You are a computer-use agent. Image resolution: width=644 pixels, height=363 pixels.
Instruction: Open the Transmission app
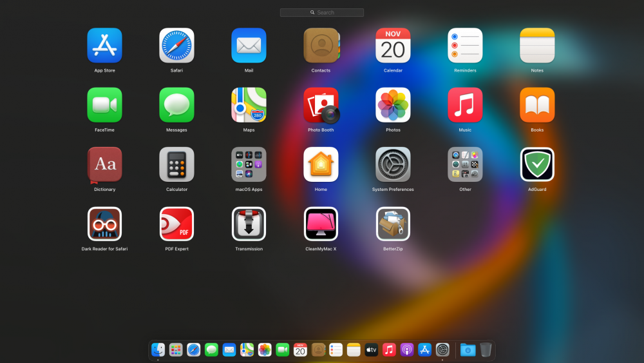point(249,224)
